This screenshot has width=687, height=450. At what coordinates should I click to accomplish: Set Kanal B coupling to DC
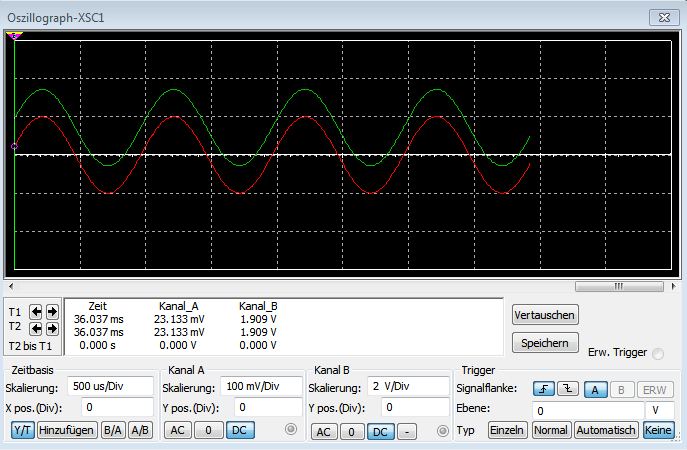(x=381, y=432)
